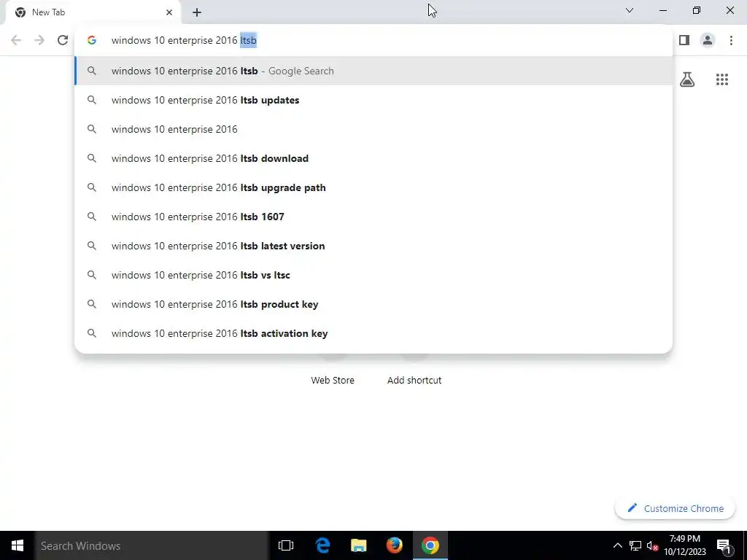This screenshot has width=747, height=560.
Task: Click the Chrome taskbar icon
Action: click(430, 545)
